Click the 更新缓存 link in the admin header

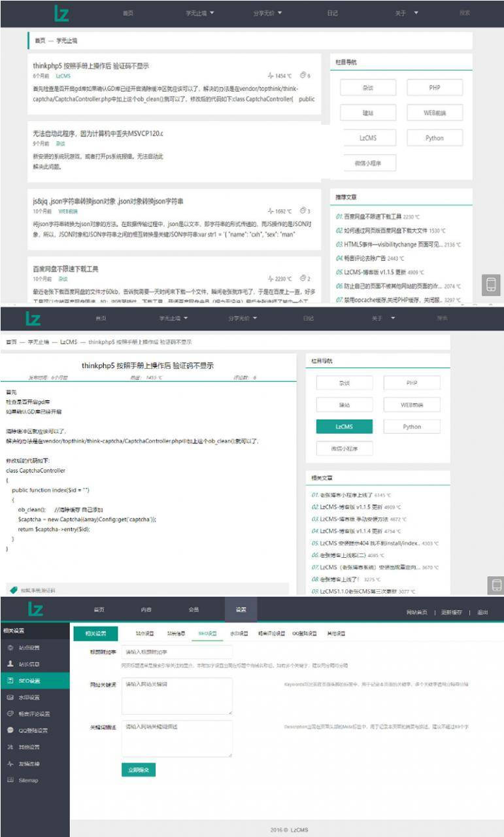pyautogui.click(x=452, y=612)
